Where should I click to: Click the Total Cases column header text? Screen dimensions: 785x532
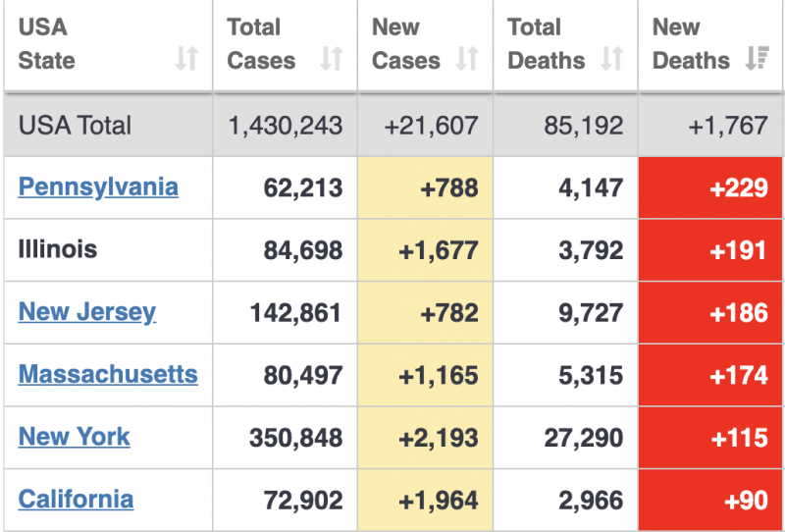[x=261, y=44]
